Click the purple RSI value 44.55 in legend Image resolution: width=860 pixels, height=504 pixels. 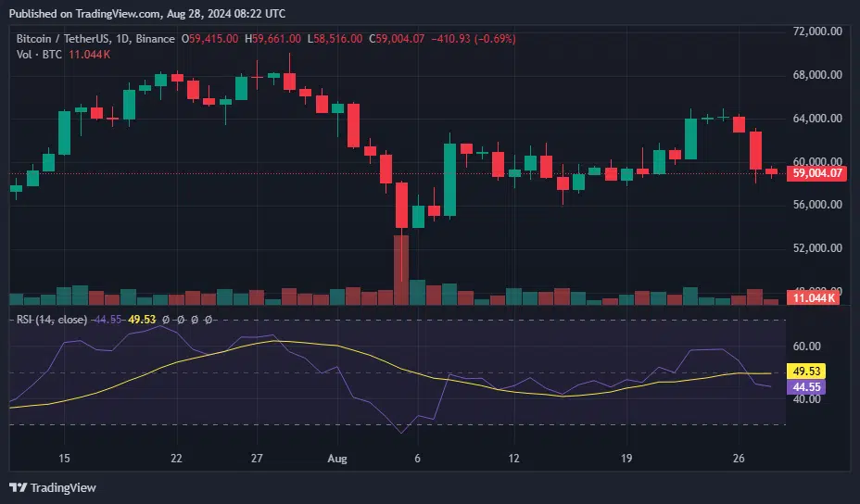107,320
